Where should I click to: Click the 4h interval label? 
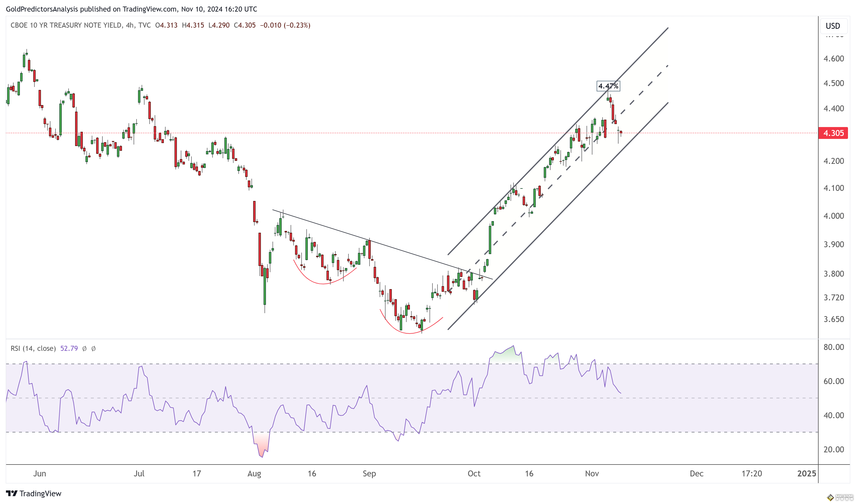click(129, 25)
